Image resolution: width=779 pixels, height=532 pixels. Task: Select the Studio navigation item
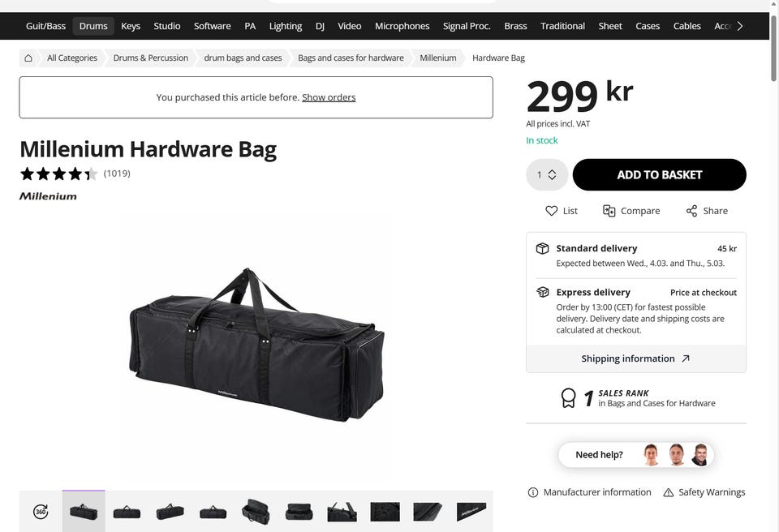pos(167,26)
